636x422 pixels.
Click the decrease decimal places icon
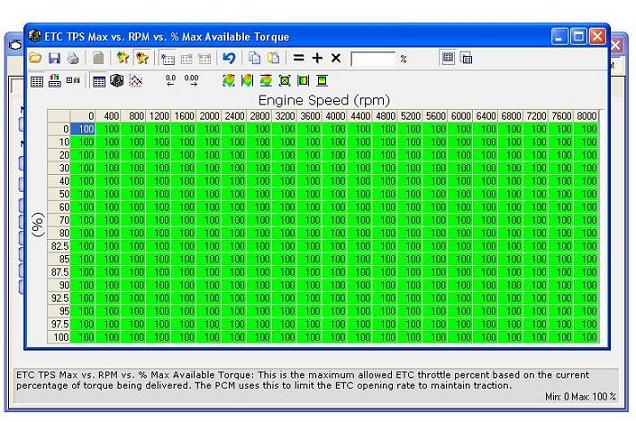tap(171, 81)
